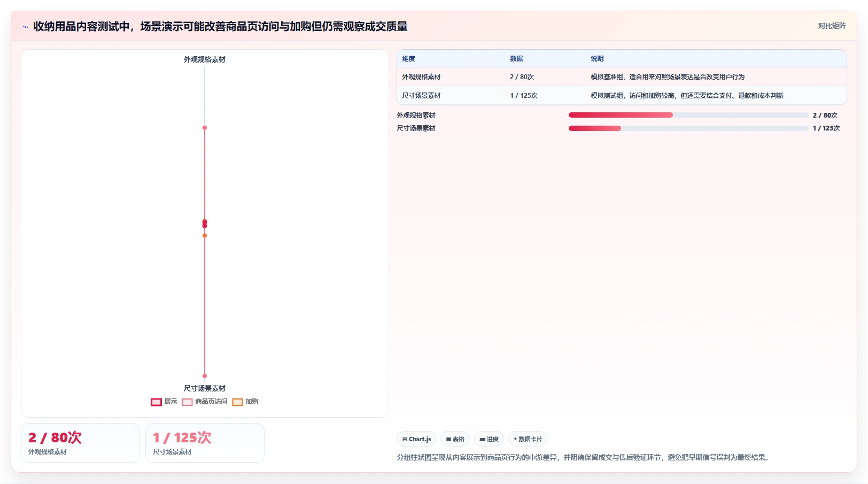Click the 1 / 125次 value beside progress bar
Image resolution: width=868 pixels, height=484 pixels.
(x=826, y=128)
